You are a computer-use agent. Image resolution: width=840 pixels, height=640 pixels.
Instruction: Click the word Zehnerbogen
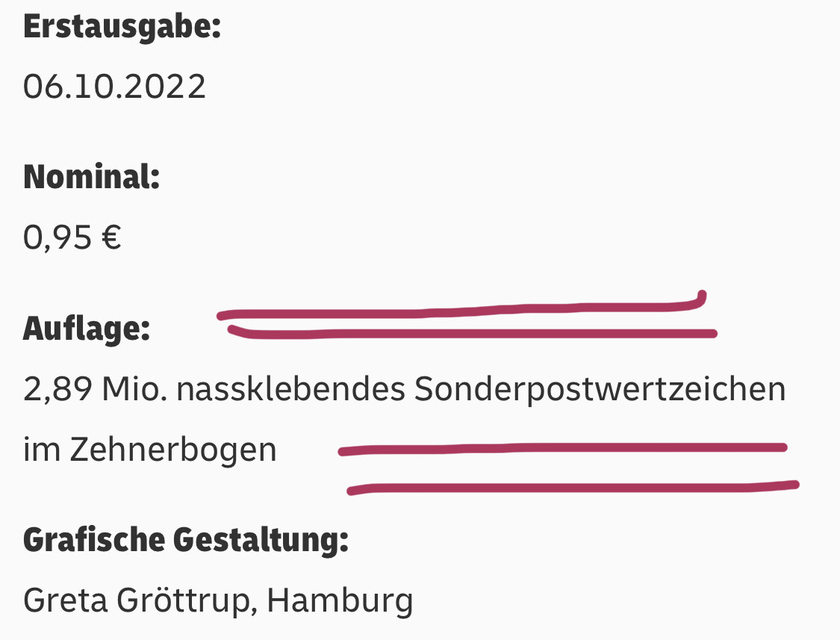tap(174, 450)
